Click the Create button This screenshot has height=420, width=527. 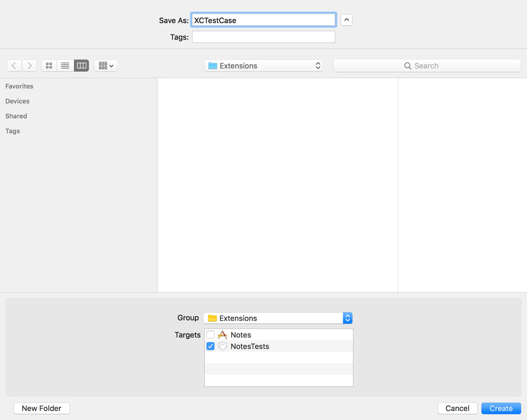pyautogui.click(x=501, y=408)
